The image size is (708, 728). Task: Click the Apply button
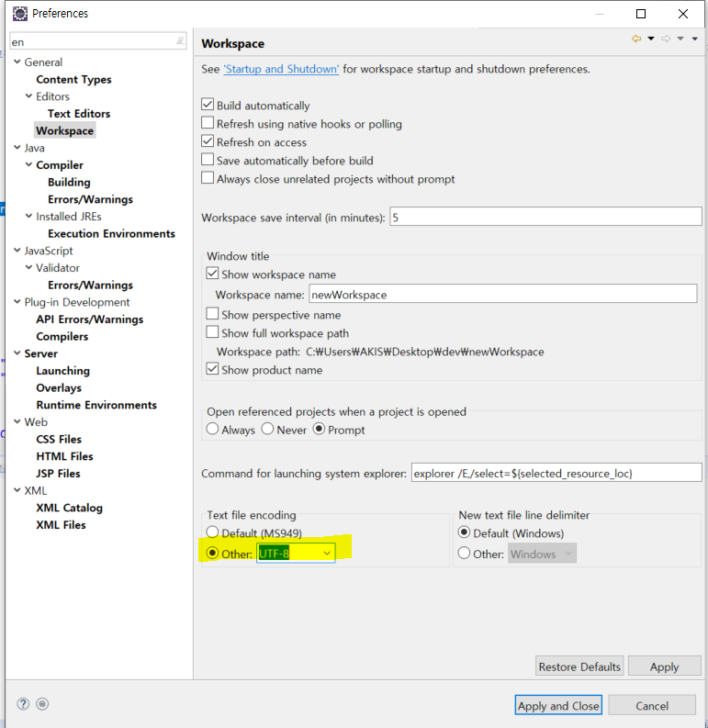tap(664, 666)
